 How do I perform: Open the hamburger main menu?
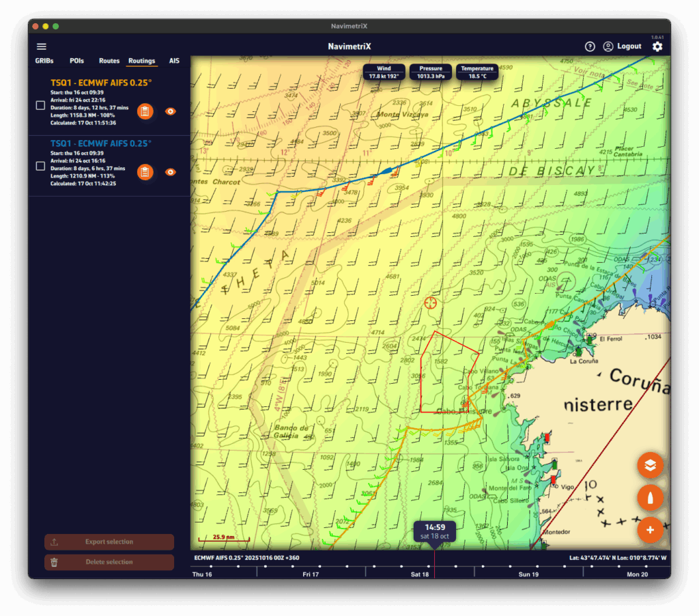(x=42, y=46)
